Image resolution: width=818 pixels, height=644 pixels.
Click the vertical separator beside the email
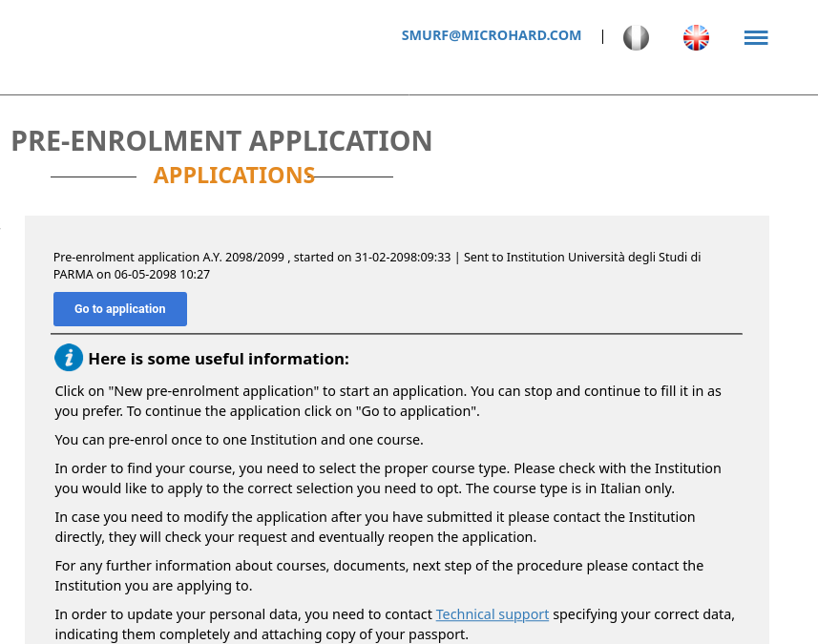click(x=602, y=36)
